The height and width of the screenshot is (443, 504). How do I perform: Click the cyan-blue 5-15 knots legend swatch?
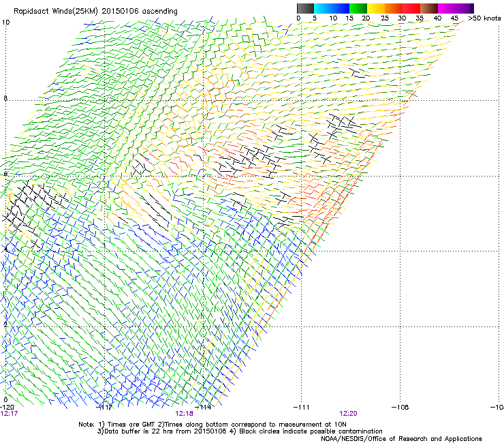coord(332,8)
